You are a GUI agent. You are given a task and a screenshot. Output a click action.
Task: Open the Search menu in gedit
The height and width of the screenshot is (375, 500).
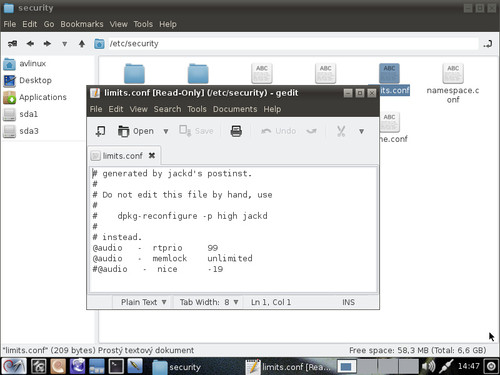pyautogui.click(x=167, y=109)
